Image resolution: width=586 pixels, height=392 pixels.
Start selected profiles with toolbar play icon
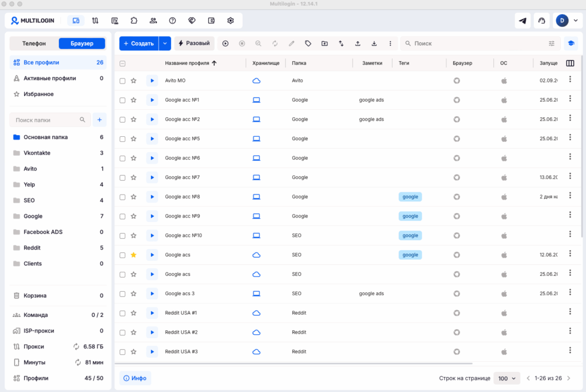tap(225, 43)
